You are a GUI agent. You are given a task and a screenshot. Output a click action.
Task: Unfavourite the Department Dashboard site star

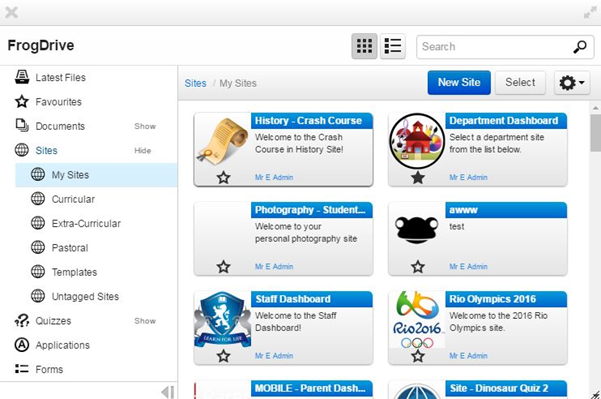(418, 177)
